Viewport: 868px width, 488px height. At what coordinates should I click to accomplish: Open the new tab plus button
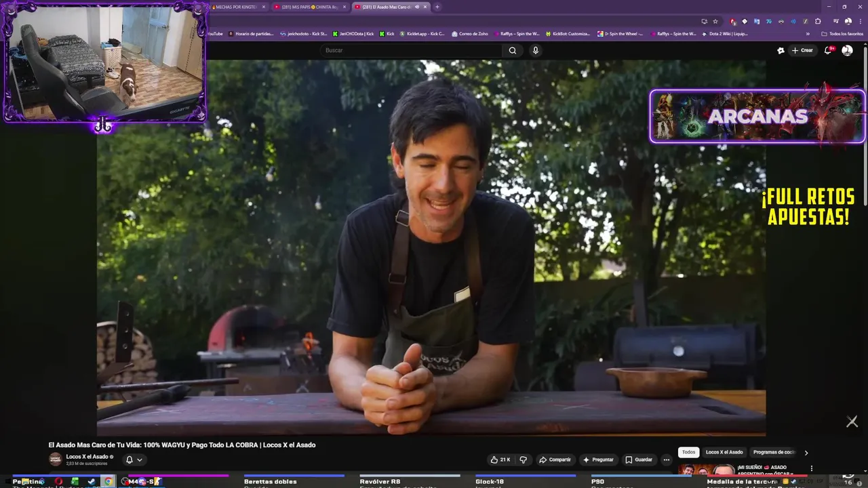click(437, 7)
